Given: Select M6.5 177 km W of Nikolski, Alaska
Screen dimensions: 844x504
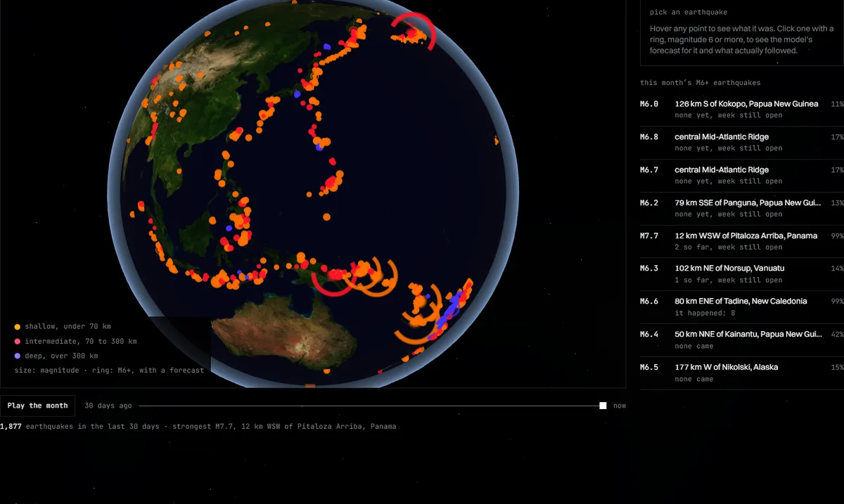Looking at the screenshot, I should (741, 373).
